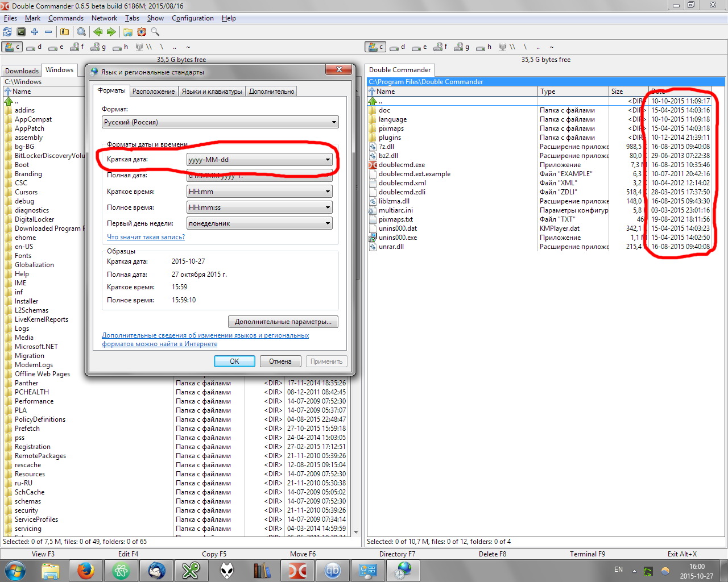This screenshot has height=582, width=728.
Task: Switch to the Расположение tab
Action: click(x=154, y=92)
